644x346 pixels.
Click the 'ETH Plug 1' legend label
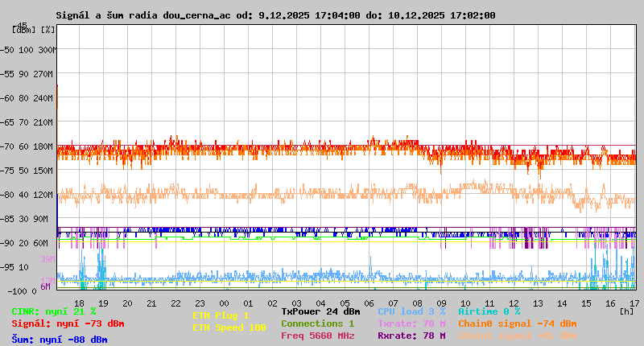pyautogui.click(x=221, y=315)
